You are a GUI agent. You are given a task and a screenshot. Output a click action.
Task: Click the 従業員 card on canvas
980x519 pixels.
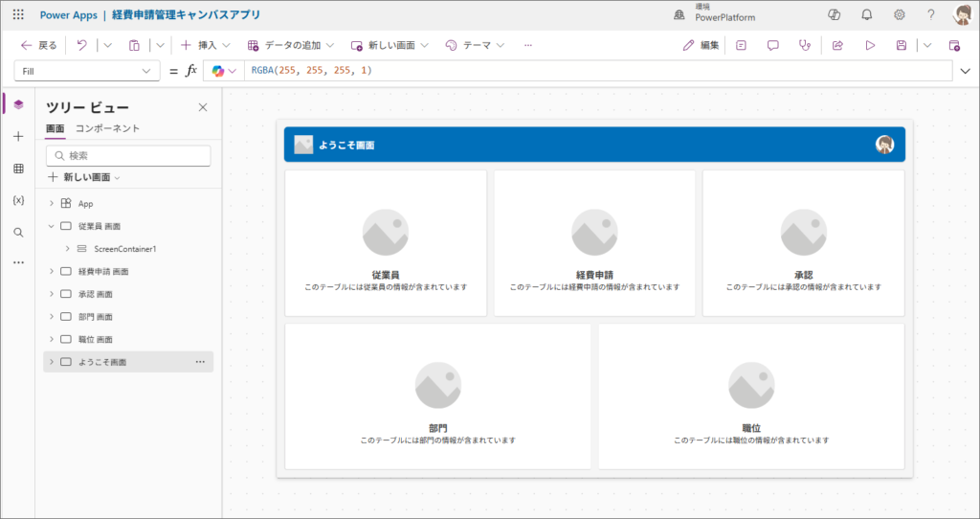pos(386,243)
